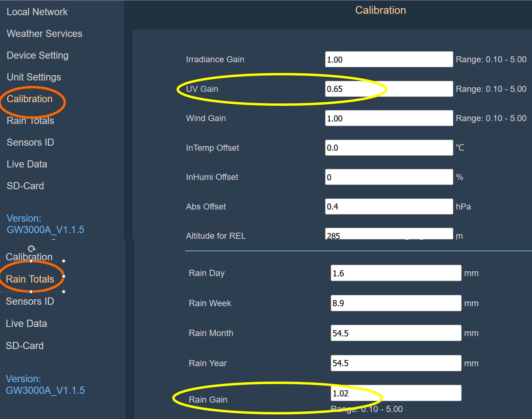Viewport: 532px width, 419px height.
Task: Click the Abs Offset field showing 0.4
Action: pos(389,207)
